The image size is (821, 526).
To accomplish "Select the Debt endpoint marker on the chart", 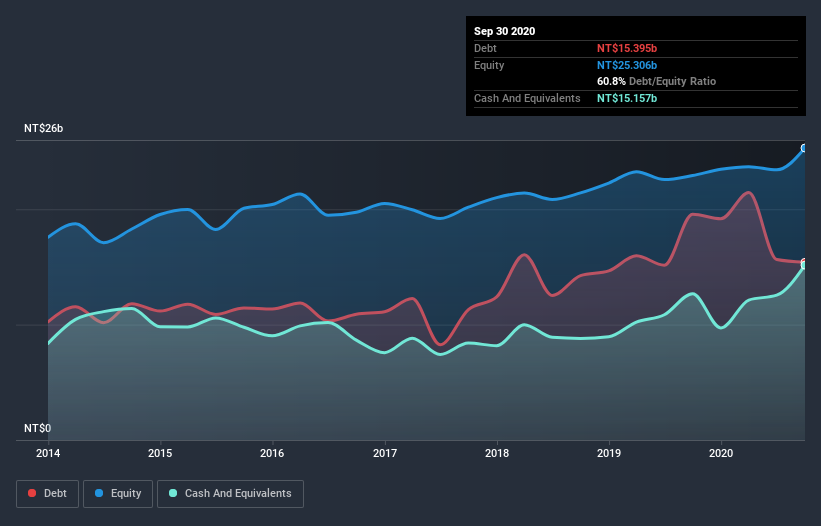I will [x=804, y=262].
